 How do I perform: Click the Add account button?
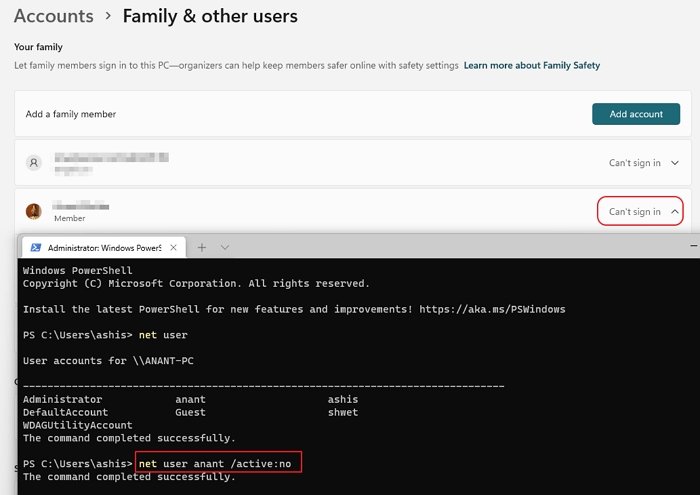point(636,114)
